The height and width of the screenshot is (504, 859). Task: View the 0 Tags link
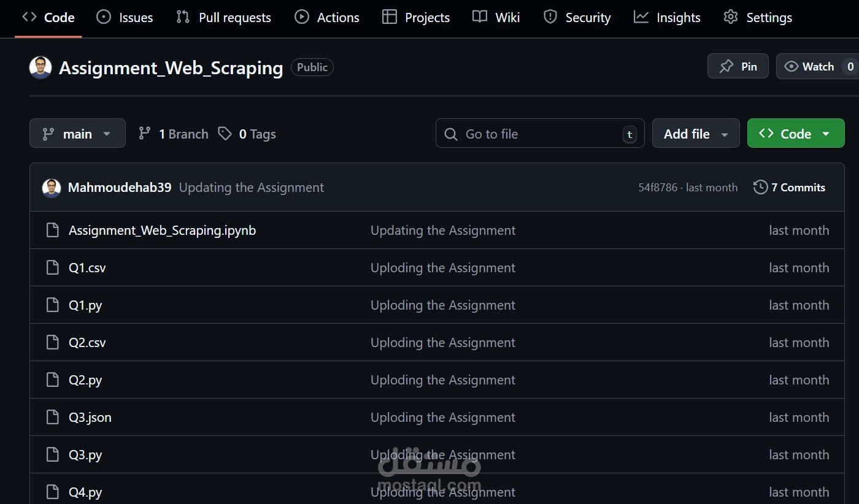coord(247,134)
